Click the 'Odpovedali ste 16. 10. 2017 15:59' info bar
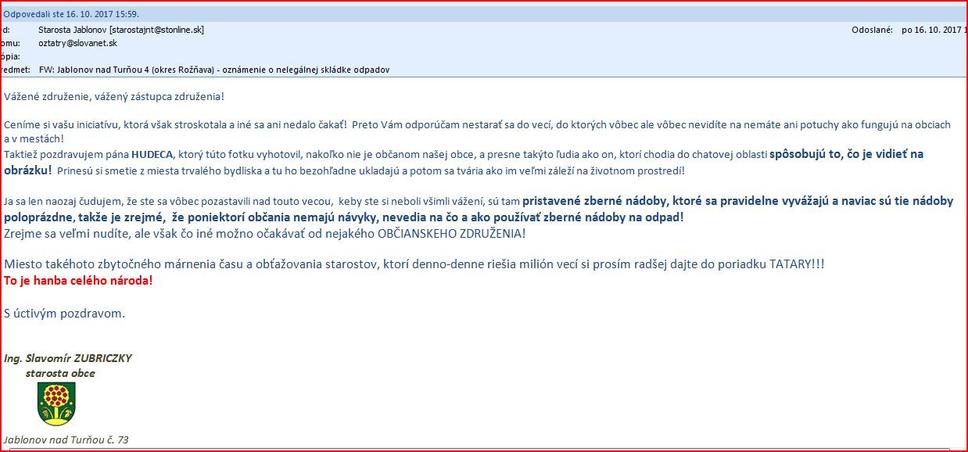968x452 pixels. tap(484, 14)
